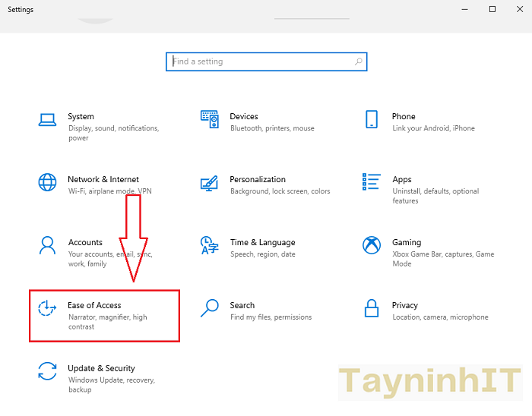Click the Gaming Xbox icon
Screen dimensions: 532x416
click(x=372, y=245)
